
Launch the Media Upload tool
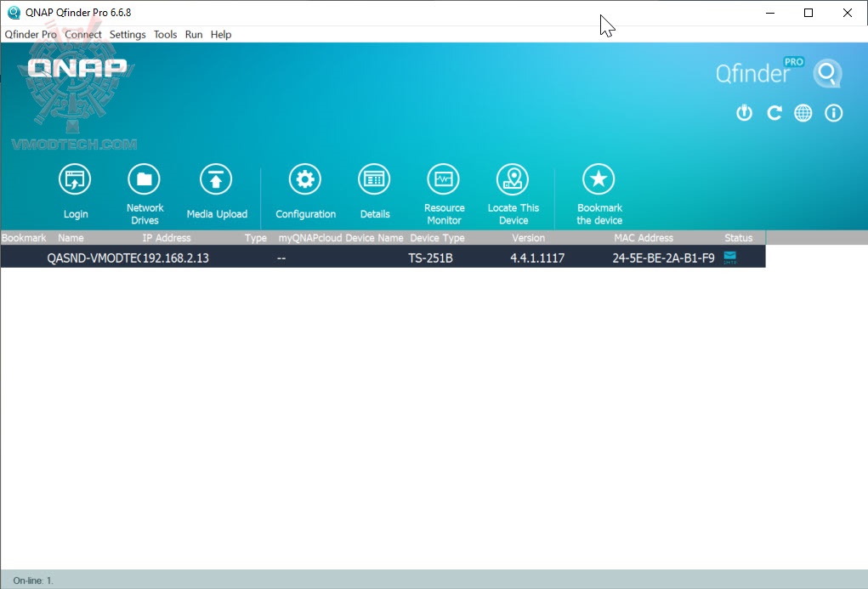[x=216, y=179]
